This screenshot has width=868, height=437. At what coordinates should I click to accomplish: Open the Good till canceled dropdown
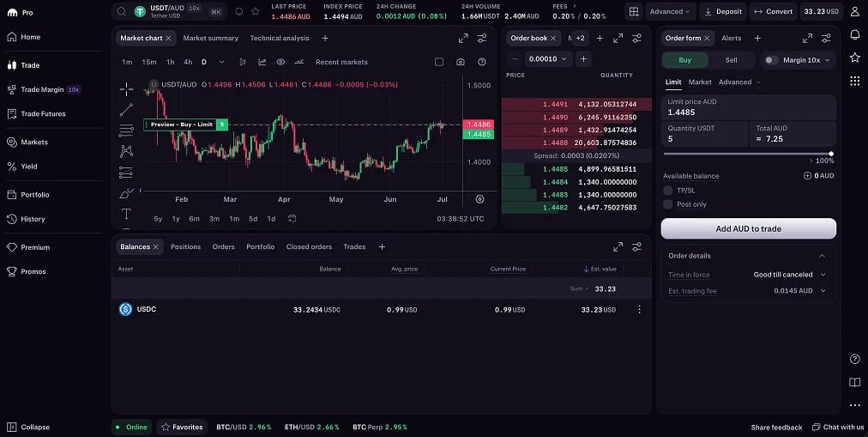789,275
